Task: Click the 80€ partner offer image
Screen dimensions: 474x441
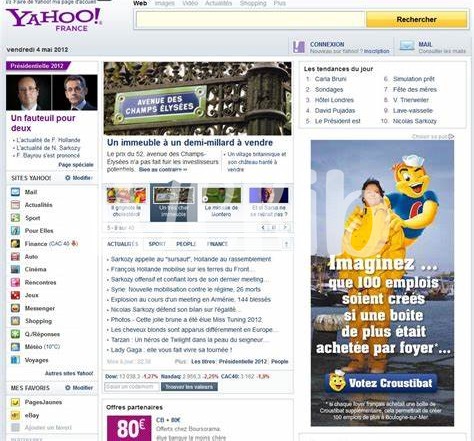Action: (129, 428)
